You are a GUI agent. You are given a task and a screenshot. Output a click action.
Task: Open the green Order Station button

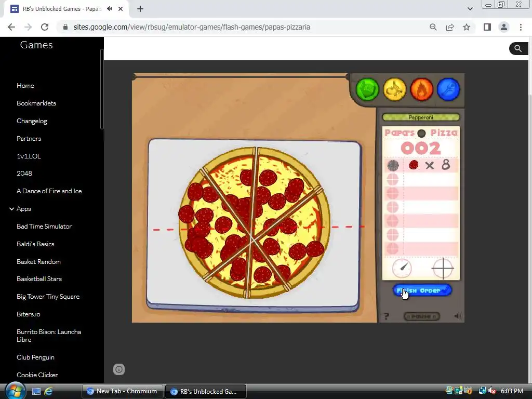tap(367, 89)
